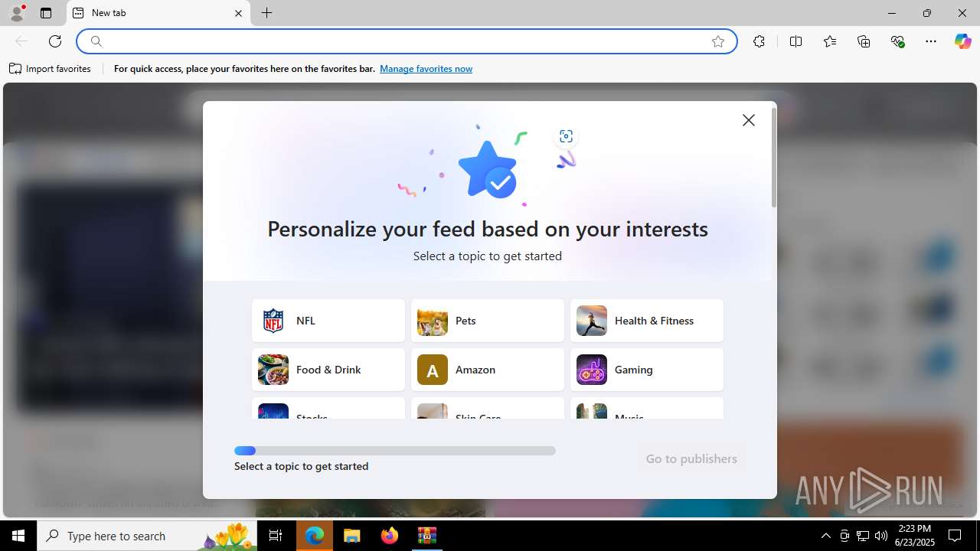
Task: Refresh the page
Action: point(55,41)
